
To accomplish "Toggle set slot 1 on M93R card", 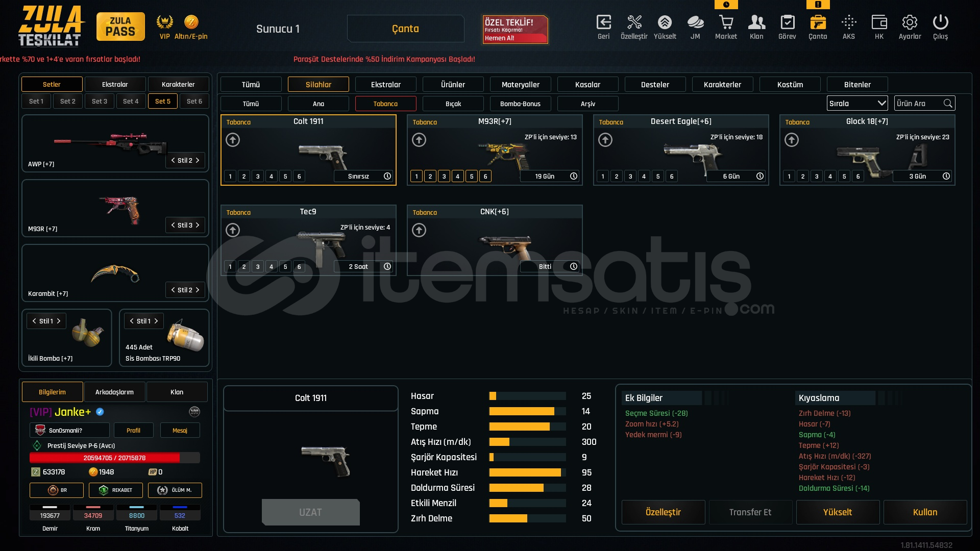I will pyautogui.click(x=416, y=177).
